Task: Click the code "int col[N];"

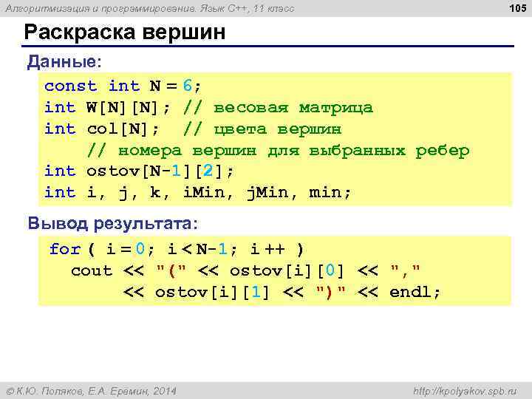Action: [x=102, y=129]
